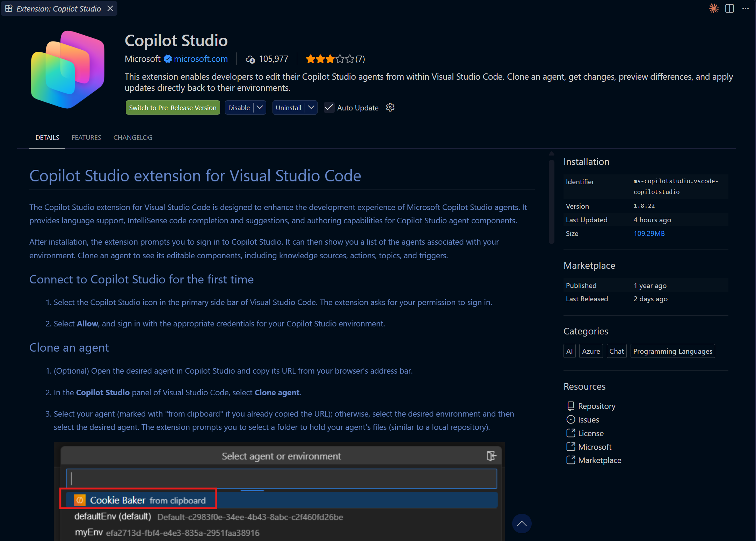Click the details pane vertical scrollbar
756x541 pixels.
click(x=552, y=202)
